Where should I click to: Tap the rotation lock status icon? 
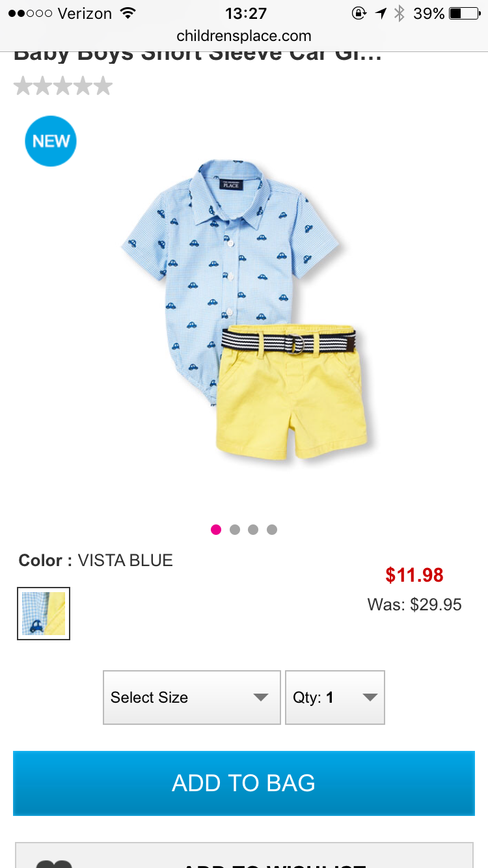(x=359, y=13)
